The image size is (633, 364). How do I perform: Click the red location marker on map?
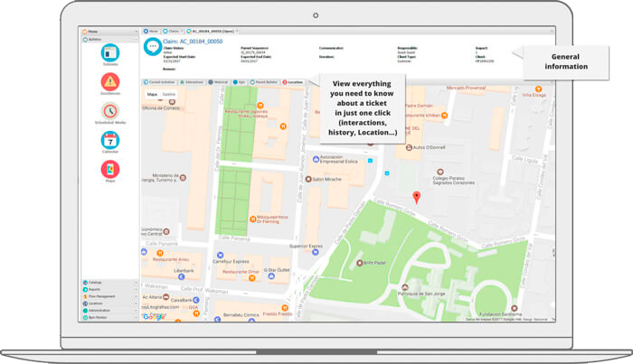pos(416,197)
